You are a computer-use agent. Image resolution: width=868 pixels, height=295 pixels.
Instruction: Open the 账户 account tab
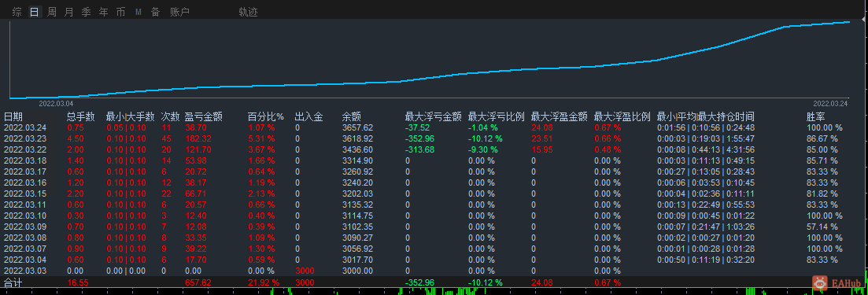(x=179, y=12)
